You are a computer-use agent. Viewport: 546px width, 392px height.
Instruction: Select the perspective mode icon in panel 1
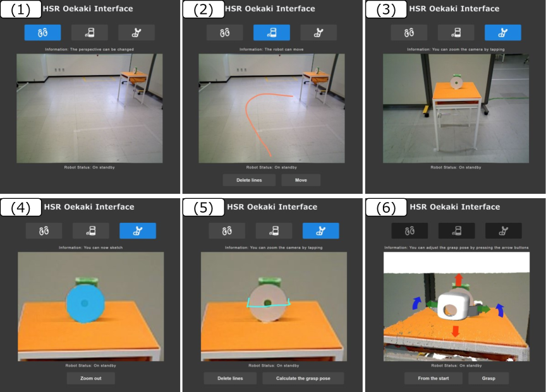42,33
